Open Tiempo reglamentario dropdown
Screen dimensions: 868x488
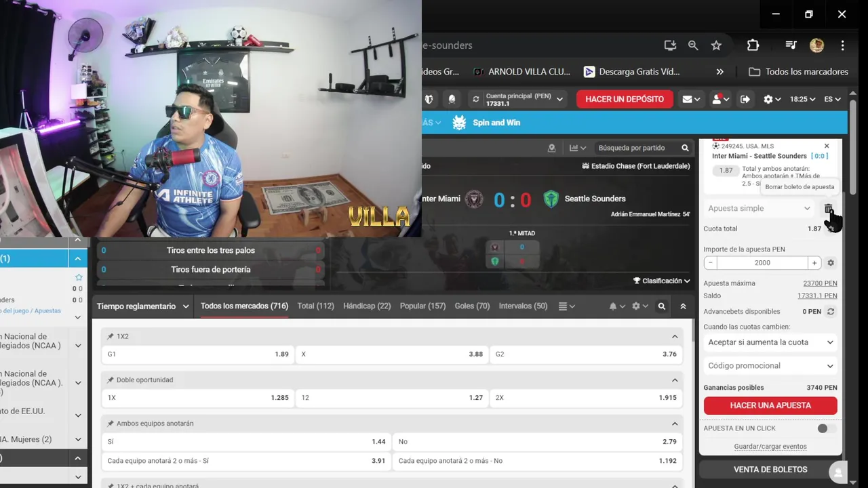[142, 306]
